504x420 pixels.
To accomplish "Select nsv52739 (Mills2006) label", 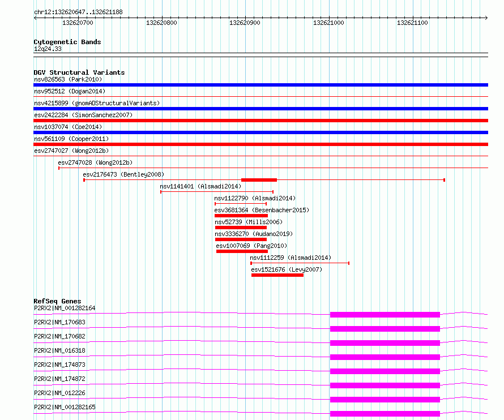I will point(249,222).
